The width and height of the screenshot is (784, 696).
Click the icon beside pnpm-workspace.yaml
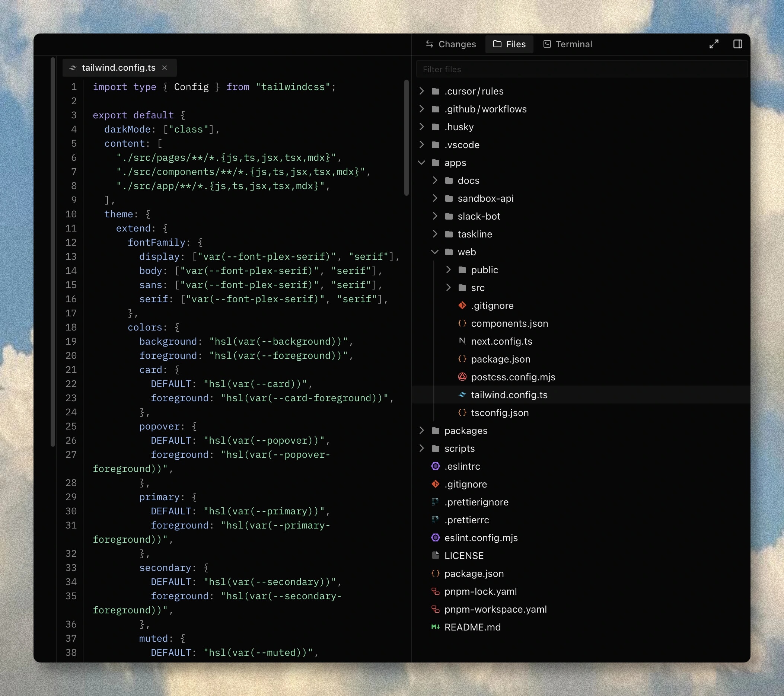pos(435,609)
